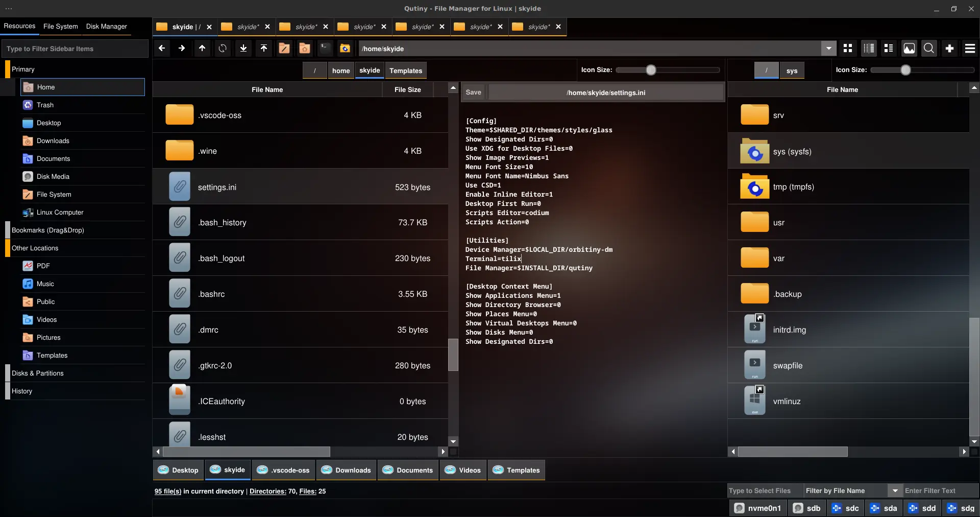The height and width of the screenshot is (517, 980).
Task: Open the hamburger menu icon
Action: click(970, 49)
